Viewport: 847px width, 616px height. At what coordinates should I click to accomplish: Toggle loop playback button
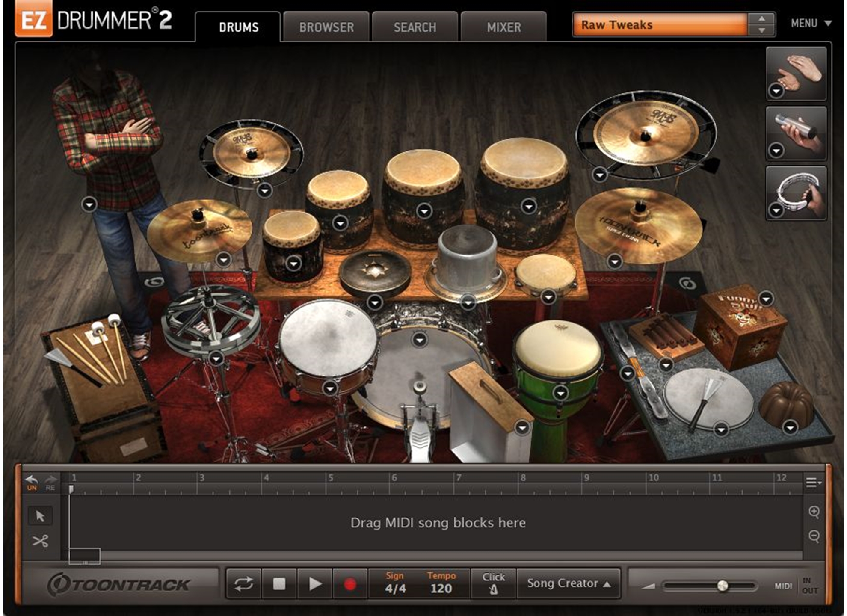click(x=243, y=584)
